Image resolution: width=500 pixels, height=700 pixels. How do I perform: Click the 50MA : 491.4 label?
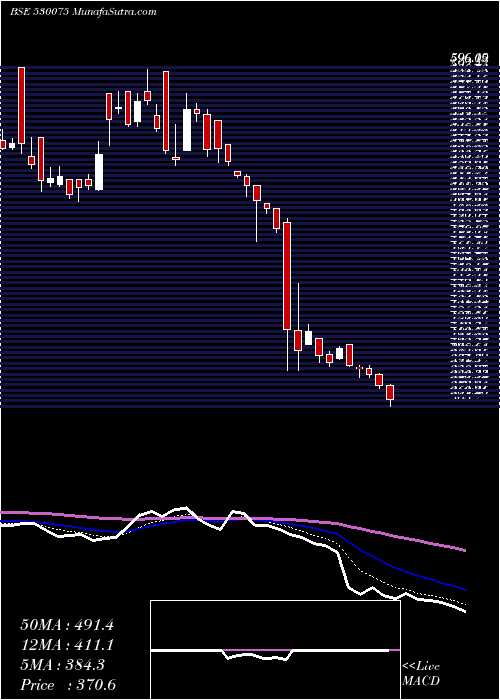67,625
